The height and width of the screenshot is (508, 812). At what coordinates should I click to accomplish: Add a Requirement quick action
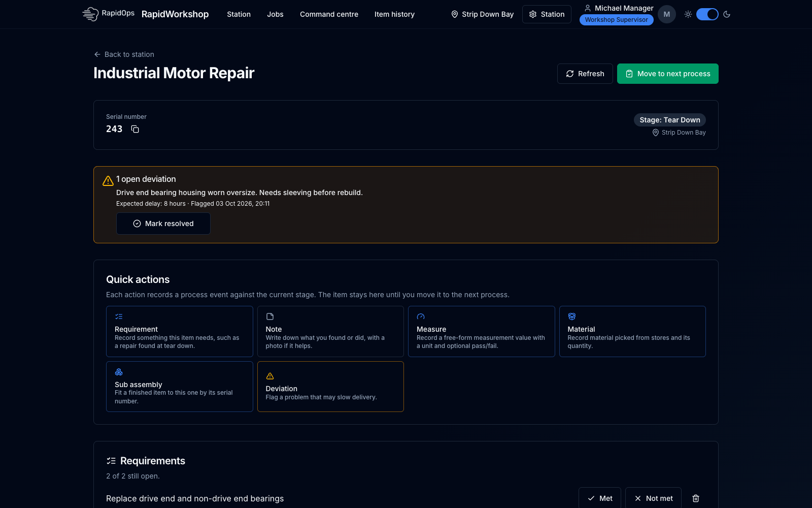pos(179,331)
